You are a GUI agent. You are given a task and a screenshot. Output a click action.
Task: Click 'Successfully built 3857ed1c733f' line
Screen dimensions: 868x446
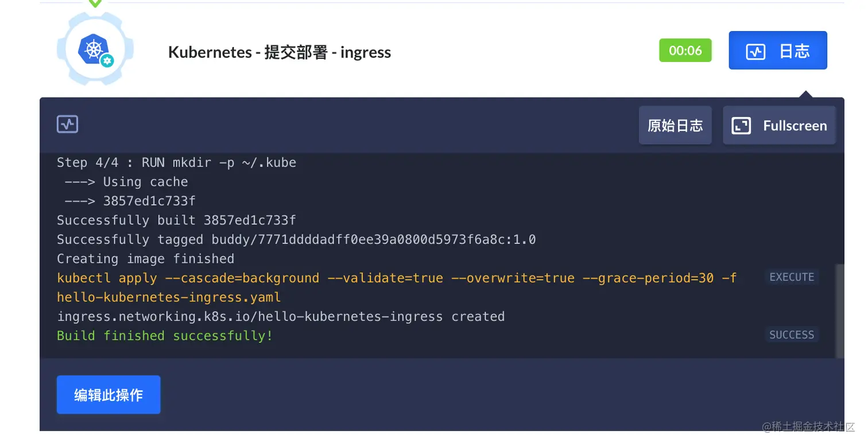pos(176,220)
